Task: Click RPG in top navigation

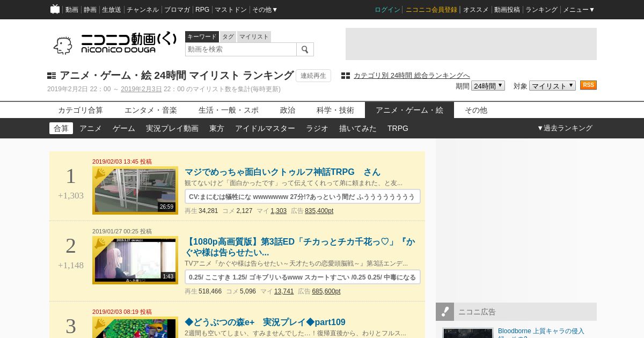Action: tap(202, 10)
